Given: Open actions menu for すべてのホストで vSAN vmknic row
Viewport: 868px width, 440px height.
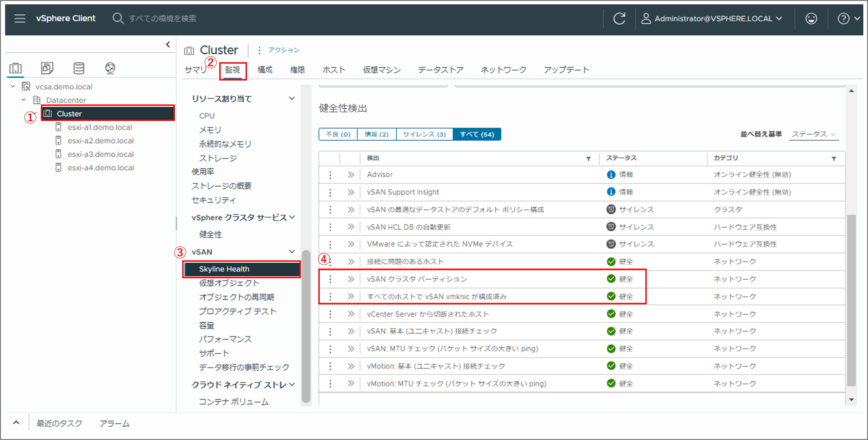Looking at the screenshot, I should (x=330, y=297).
